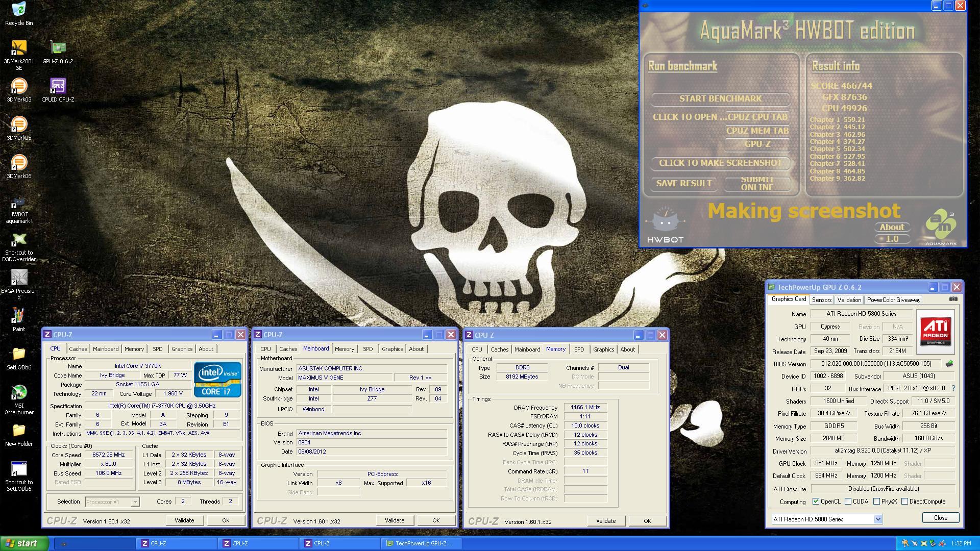Click Validate in CPU-Z CPU window
The height and width of the screenshot is (551, 980).
tap(184, 520)
